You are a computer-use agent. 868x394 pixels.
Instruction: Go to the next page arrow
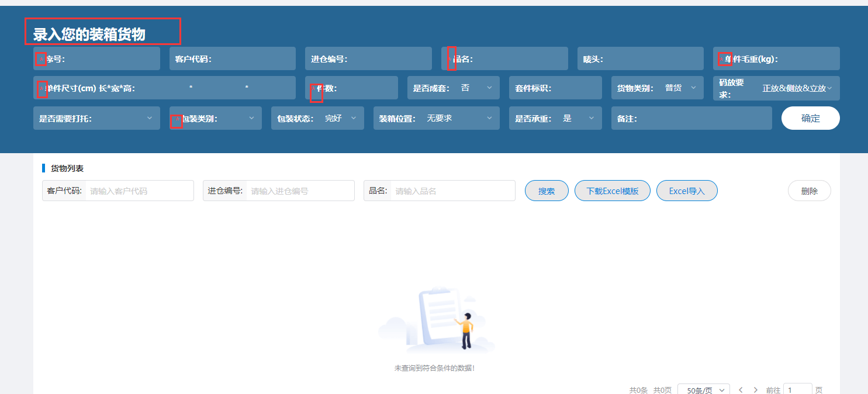[756, 390]
